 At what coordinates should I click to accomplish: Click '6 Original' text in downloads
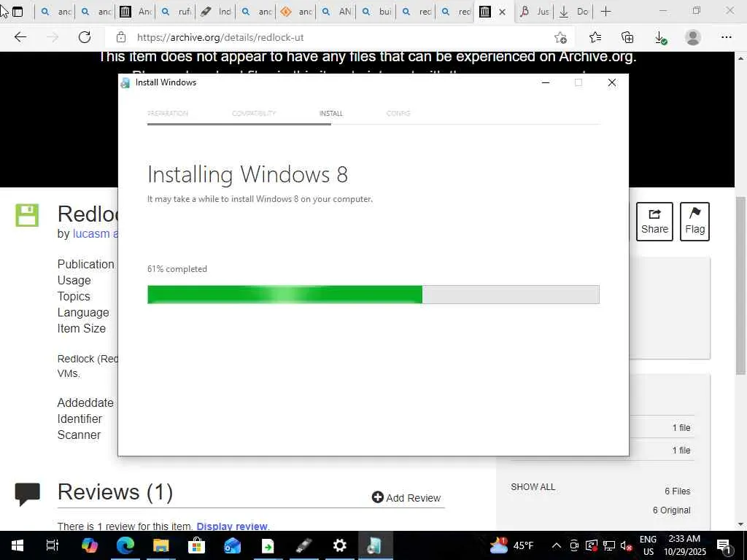pos(671,510)
